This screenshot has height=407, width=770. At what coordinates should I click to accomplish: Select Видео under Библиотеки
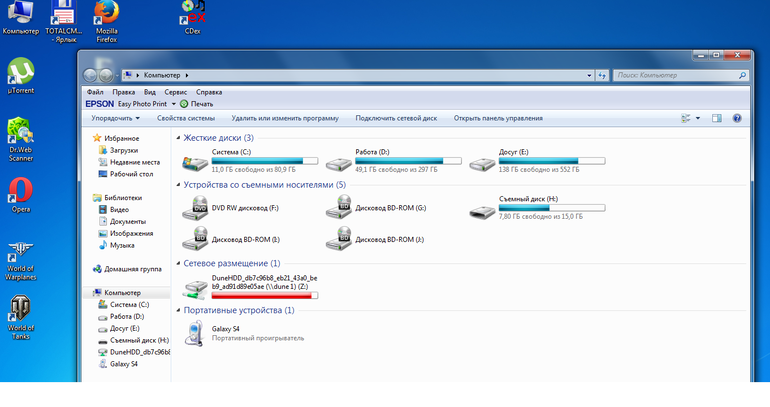pos(114,210)
